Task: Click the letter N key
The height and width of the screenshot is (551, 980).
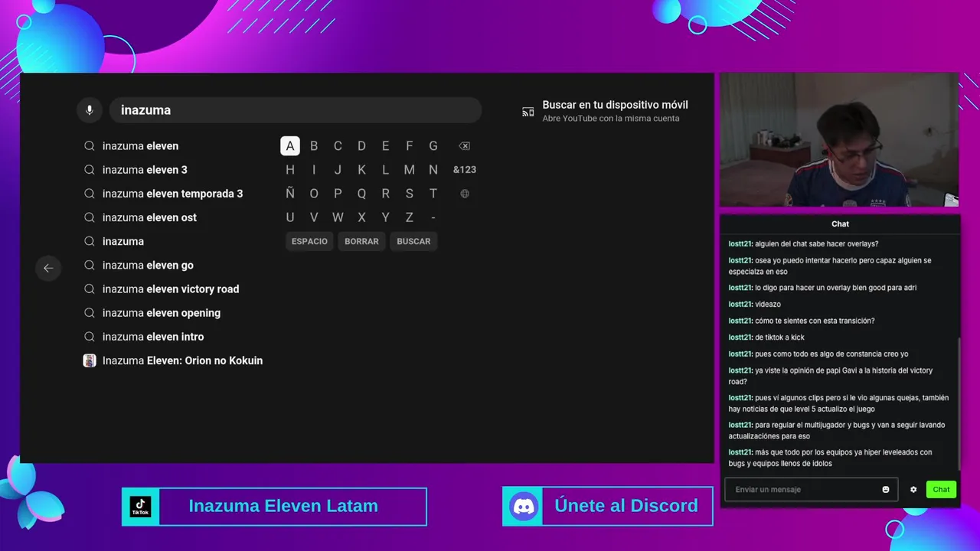Action: click(433, 170)
